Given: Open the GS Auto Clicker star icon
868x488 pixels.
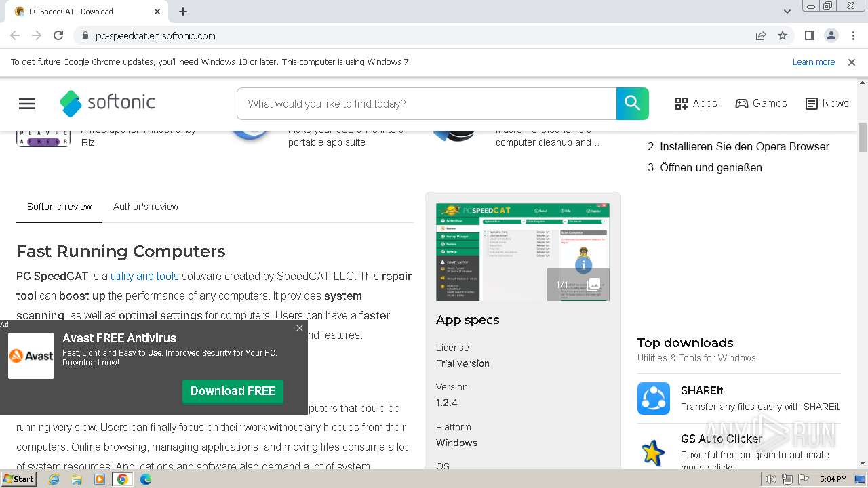Looking at the screenshot, I should [654, 452].
